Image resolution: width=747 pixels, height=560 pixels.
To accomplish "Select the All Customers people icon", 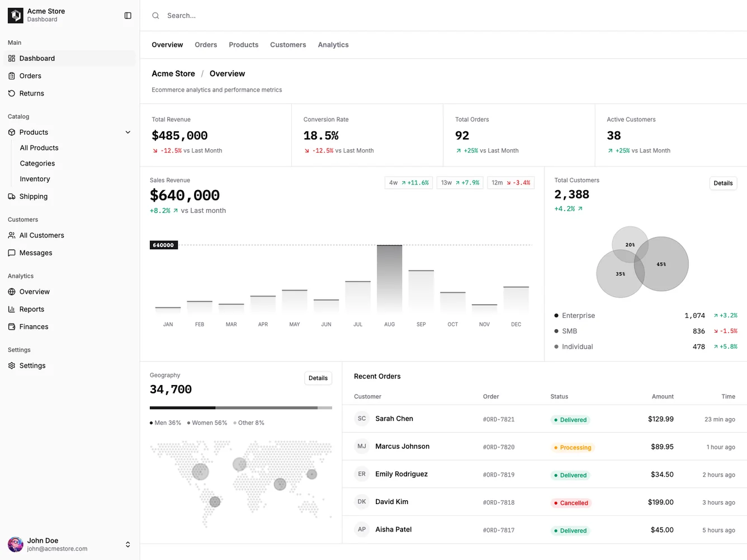I will tap(12, 235).
